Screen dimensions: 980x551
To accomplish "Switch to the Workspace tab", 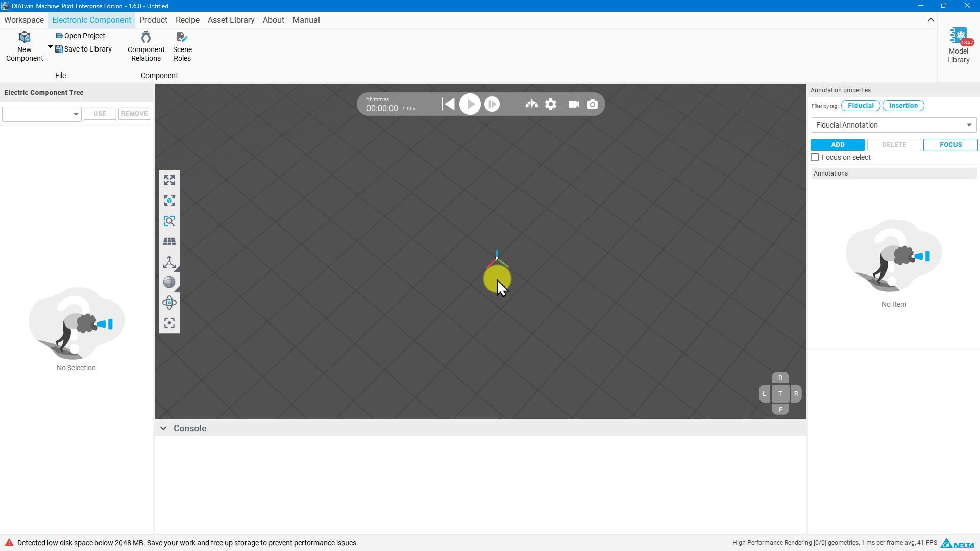I will pyautogui.click(x=24, y=20).
